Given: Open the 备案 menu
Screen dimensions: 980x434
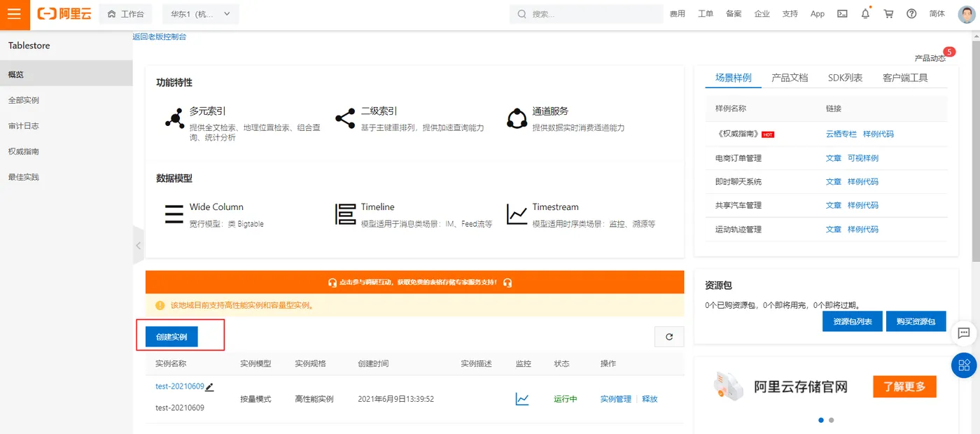Looking at the screenshot, I should point(734,14).
